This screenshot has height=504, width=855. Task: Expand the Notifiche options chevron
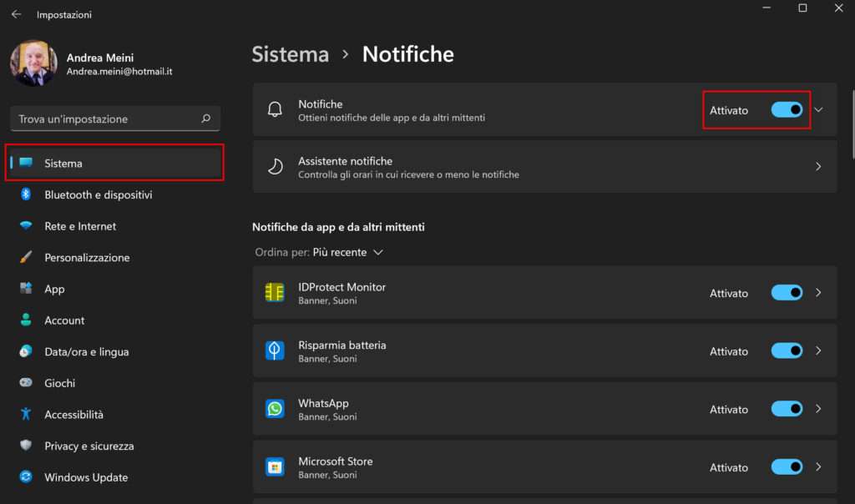point(818,109)
